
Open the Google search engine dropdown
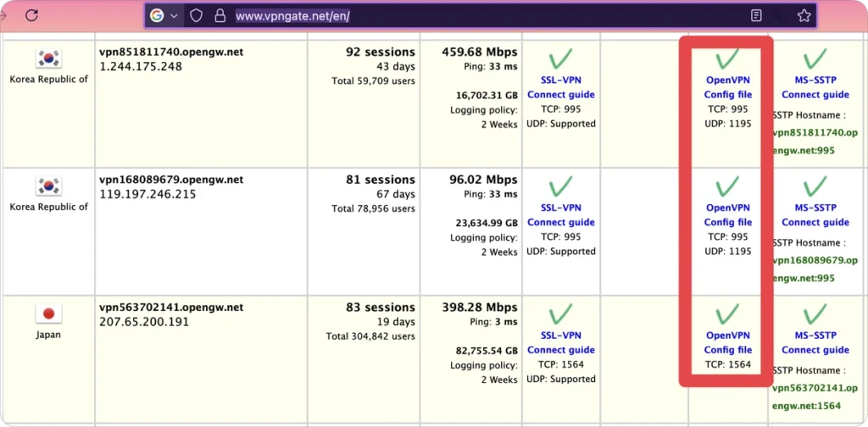pyautogui.click(x=164, y=16)
